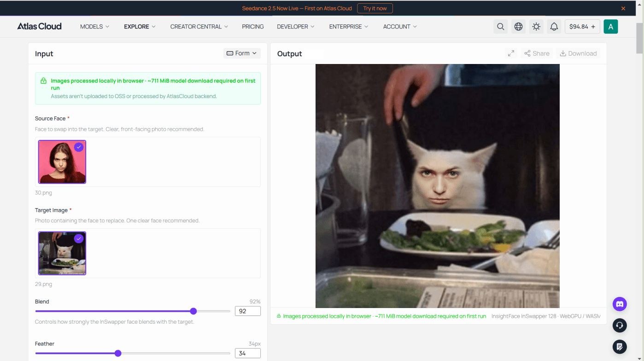The image size is (644, 361).
Task: Expand the EXPLORE menu
Action: [140, 27]
